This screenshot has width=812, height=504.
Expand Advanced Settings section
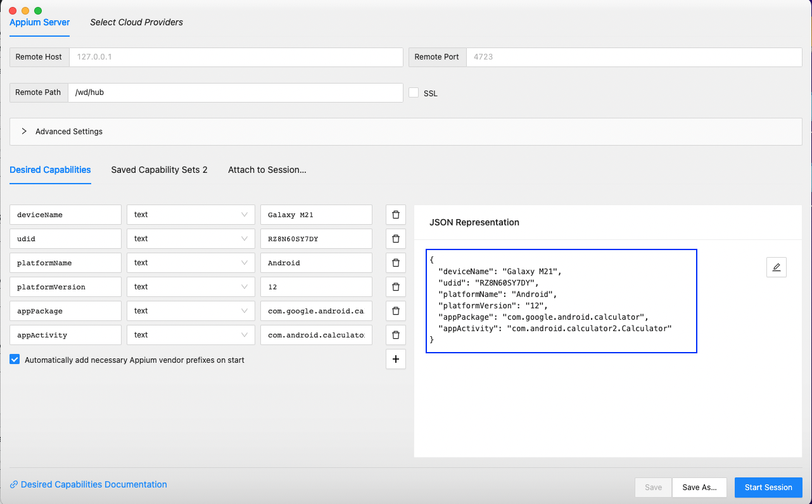(405, 132)
